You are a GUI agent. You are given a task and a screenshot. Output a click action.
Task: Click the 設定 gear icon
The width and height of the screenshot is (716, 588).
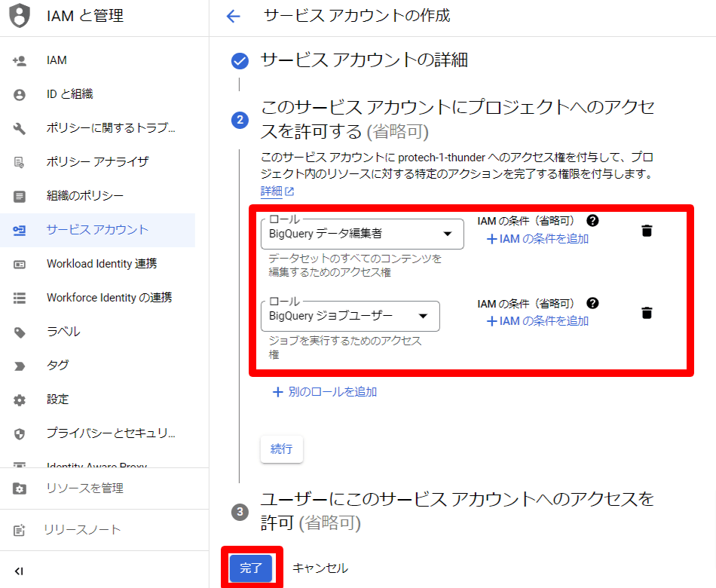pyautogui.click(x=19, y=400)
